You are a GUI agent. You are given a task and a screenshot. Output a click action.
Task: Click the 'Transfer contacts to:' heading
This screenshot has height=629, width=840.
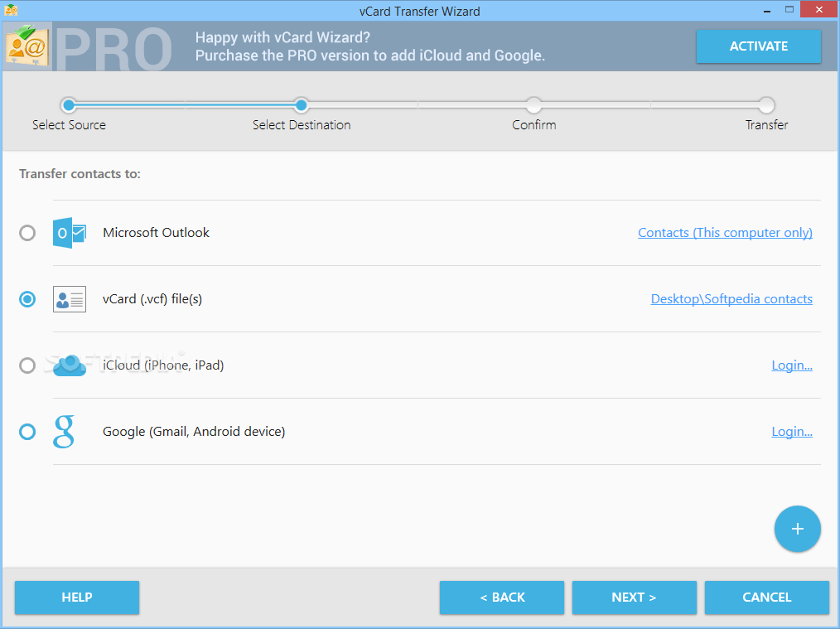point(80,174)
